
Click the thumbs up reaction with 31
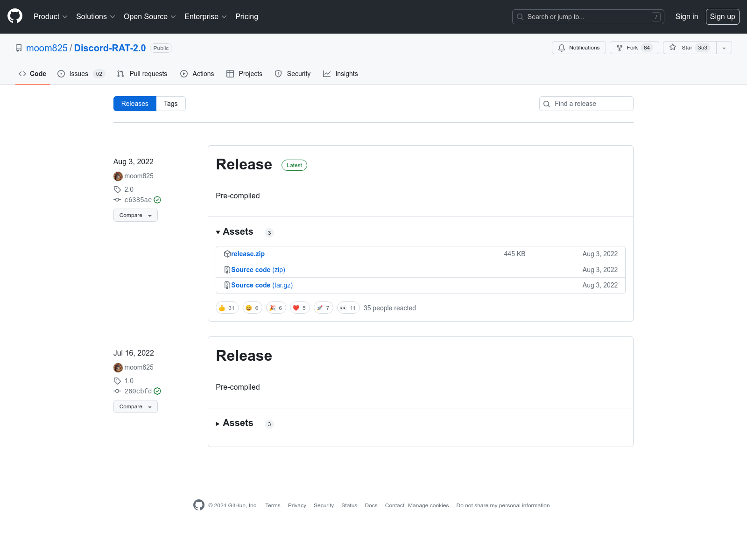point(227,308)
